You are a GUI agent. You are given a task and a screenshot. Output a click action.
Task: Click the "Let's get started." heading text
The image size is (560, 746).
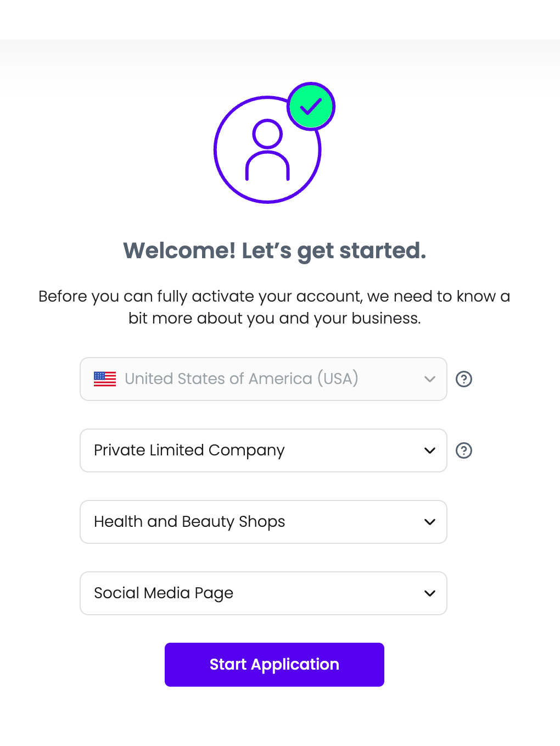334,251
